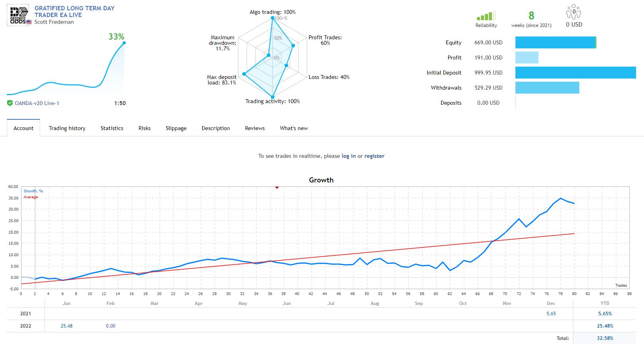644x349 pixels.
Task: Open the Statistics tab
Action: (x=112, y=128)
